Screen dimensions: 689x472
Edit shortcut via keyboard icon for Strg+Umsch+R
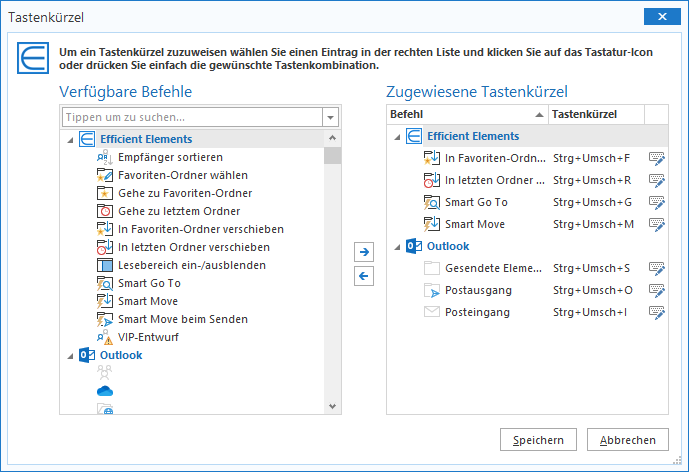(657, 180)
